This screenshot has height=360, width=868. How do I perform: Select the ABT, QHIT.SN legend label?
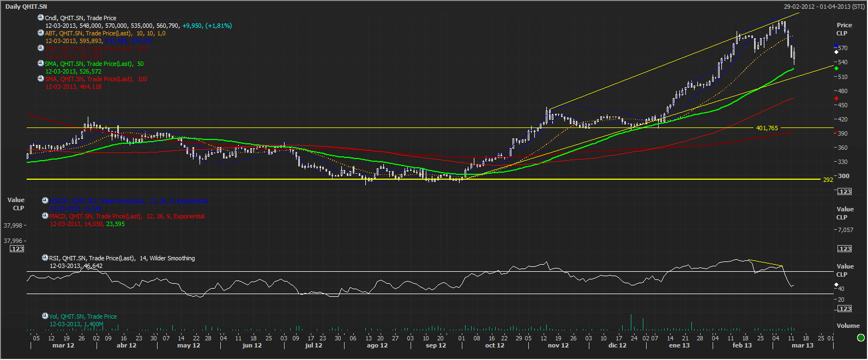point(105,33)
